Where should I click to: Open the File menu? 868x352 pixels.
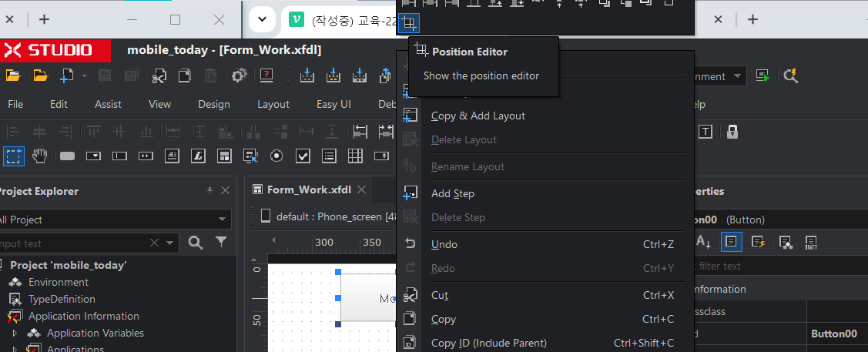[15, 104]
